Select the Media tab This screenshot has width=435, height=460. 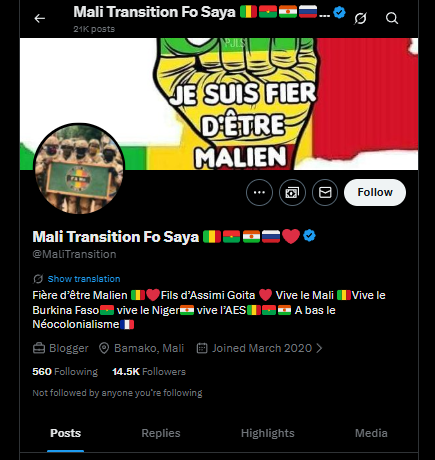(371, 433)
